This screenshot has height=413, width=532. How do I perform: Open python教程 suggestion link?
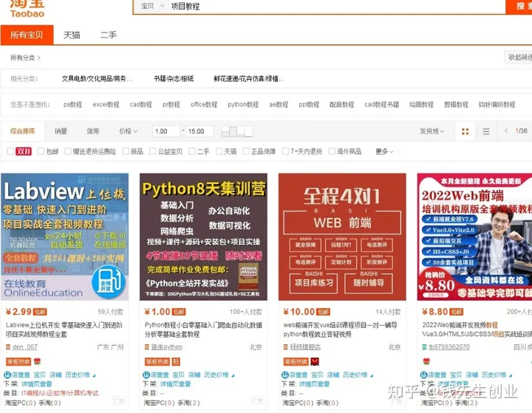tap(243, 104)
